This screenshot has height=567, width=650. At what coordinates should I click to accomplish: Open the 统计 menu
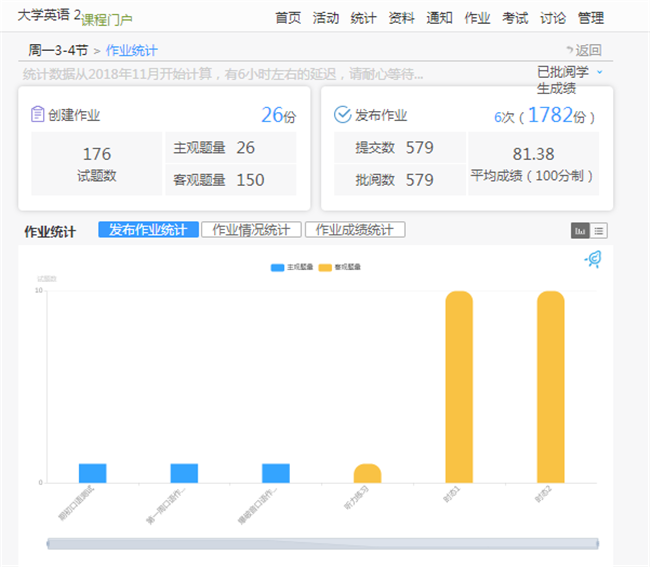(x=363, y=18)
